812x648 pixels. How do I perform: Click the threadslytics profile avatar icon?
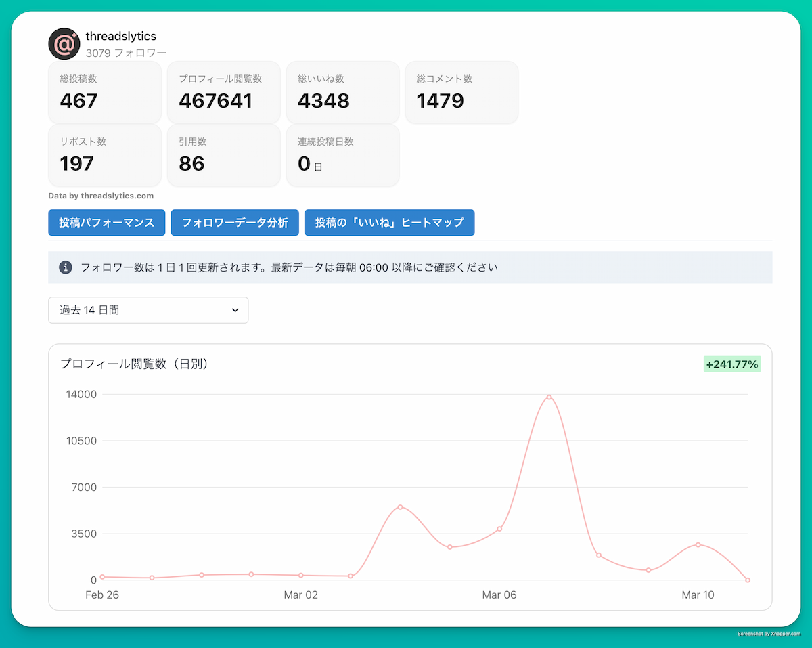tap(64, 43)
